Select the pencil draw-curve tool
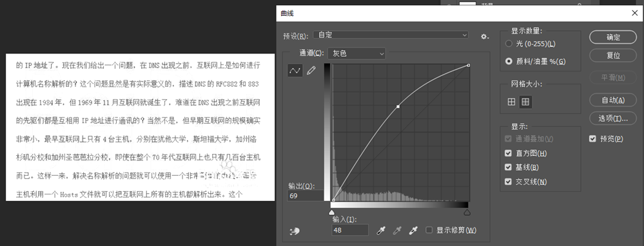 (311, 71)
